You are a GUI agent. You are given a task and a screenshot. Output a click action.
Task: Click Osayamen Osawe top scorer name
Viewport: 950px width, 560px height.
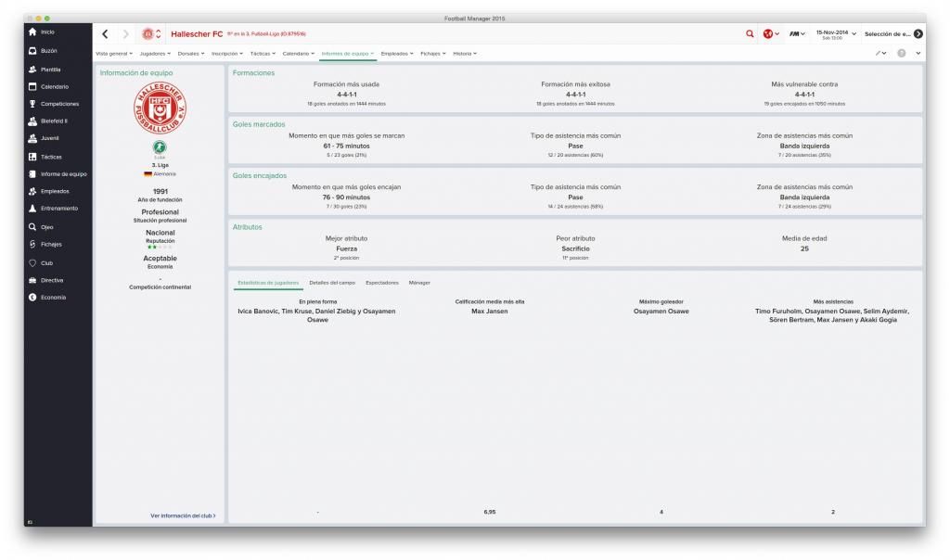pyautogui.click(x=661, y=312)
